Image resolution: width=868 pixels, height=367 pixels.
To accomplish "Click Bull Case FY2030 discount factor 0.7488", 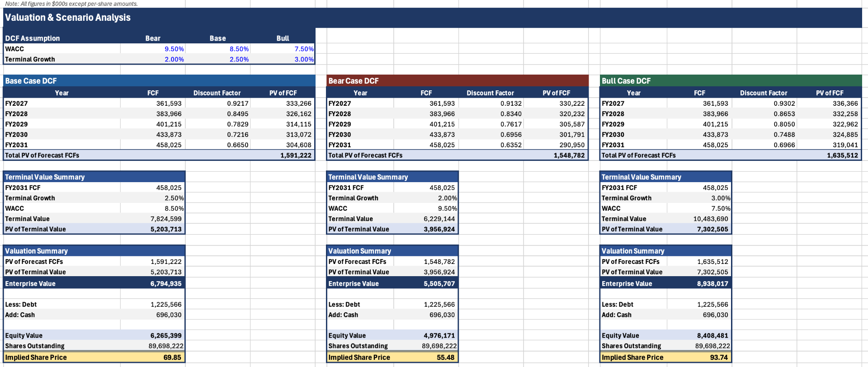I will point(784,135).
